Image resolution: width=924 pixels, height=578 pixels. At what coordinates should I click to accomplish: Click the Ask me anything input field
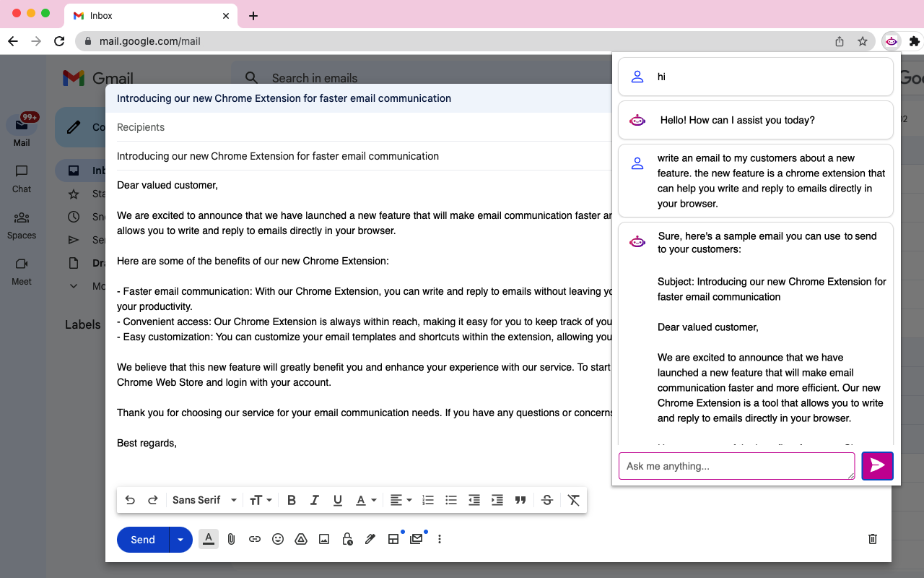coord(736,466)
